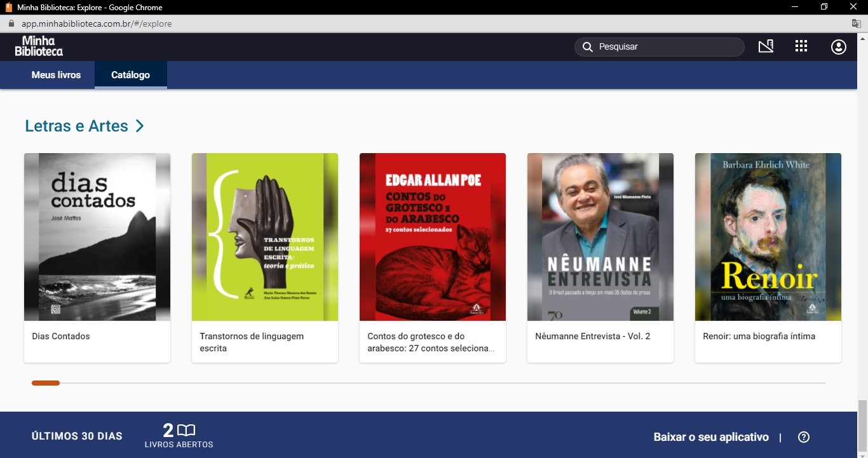Screen dimensions: 868x458
Task: Select the Catálogo tab
Action: tap(130, 75)
